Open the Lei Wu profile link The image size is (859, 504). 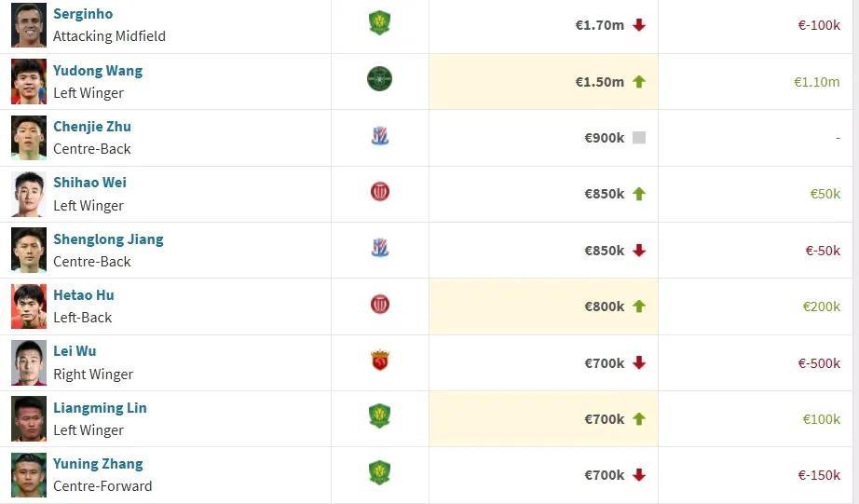click(75, 350)
